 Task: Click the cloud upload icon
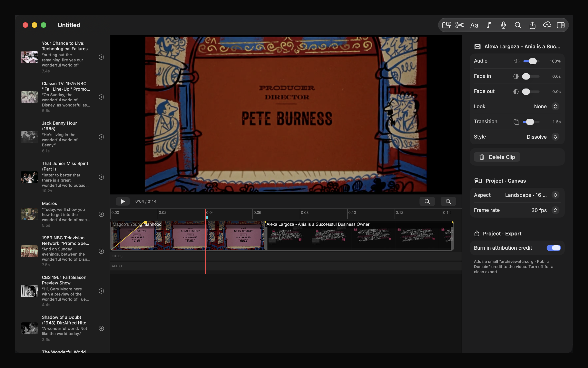tap(547, 25)
